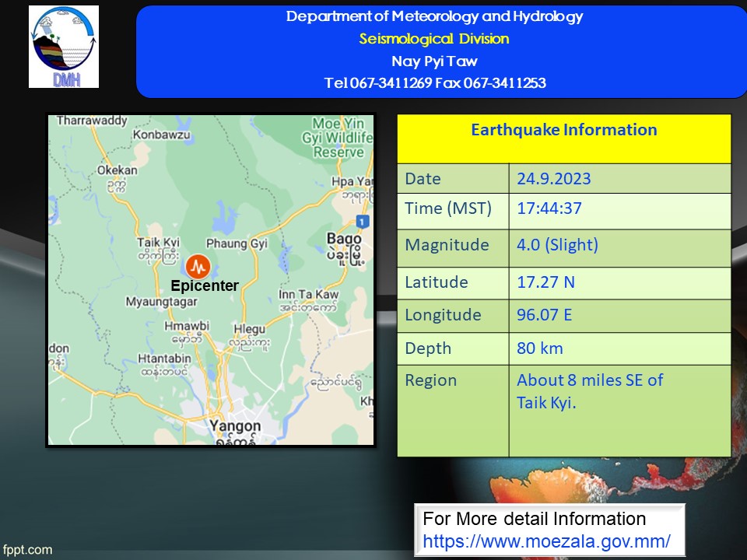Click the Earthquake Information table header
The image size is (747, 560).
tap(563, 130)
